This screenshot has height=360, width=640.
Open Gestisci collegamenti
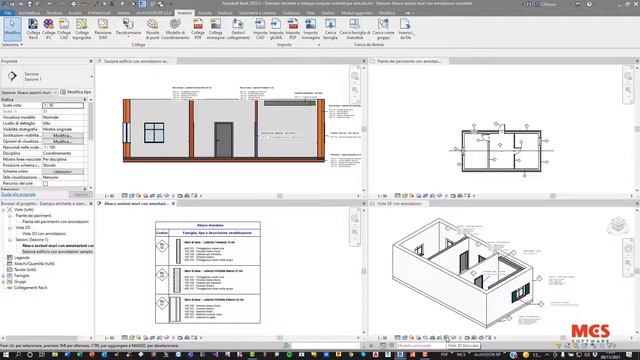238,29
